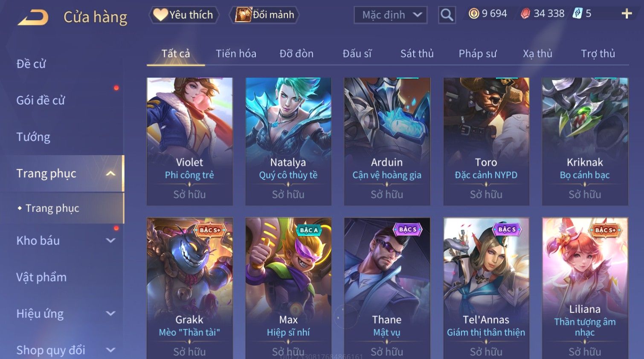Expand the Hiệu ứng sidebar section
Image resolution: width=644 pixels, height=359 pixels.
(x=110, y=314)
